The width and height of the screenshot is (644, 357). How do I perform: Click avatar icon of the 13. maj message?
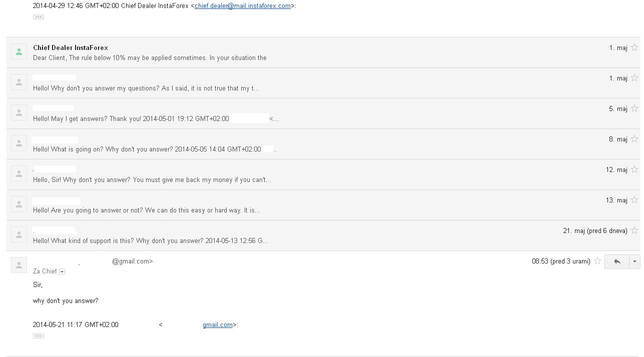19,204
